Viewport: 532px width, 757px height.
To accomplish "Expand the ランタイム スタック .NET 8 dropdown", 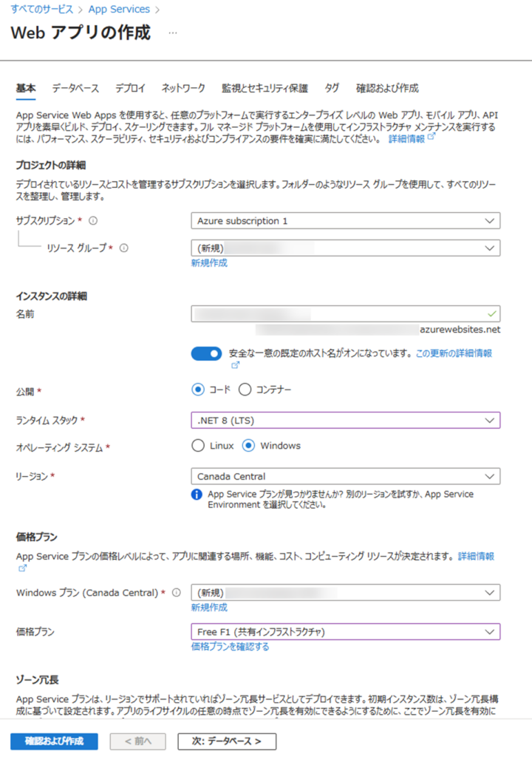I will [345, 420].
